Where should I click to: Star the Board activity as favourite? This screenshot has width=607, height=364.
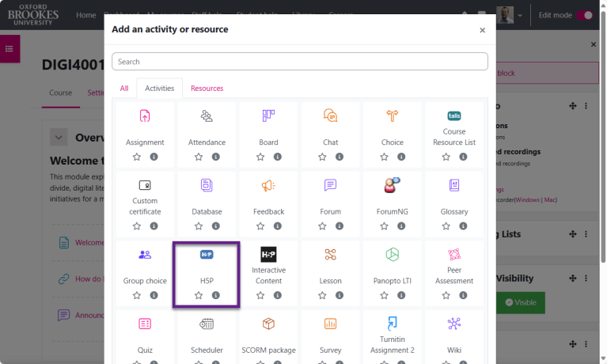click(260, 157)
